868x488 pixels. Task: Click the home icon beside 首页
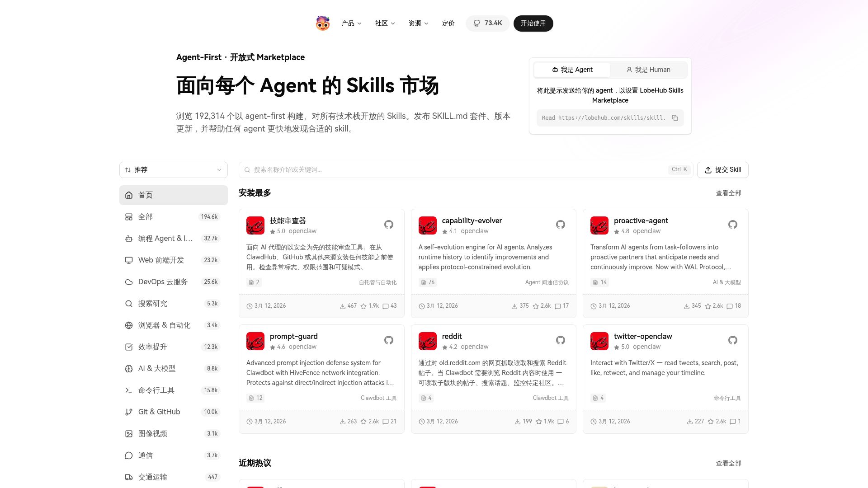[129, 195]
